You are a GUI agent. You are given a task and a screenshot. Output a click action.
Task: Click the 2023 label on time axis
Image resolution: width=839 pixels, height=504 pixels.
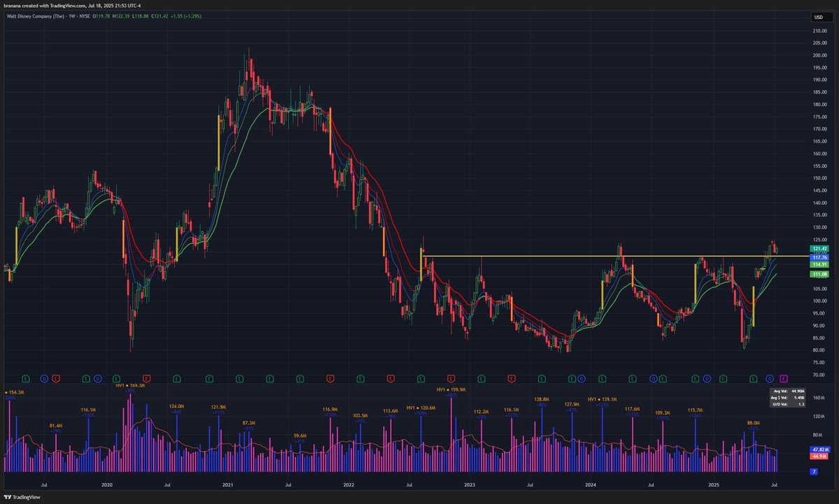(470, 484)
